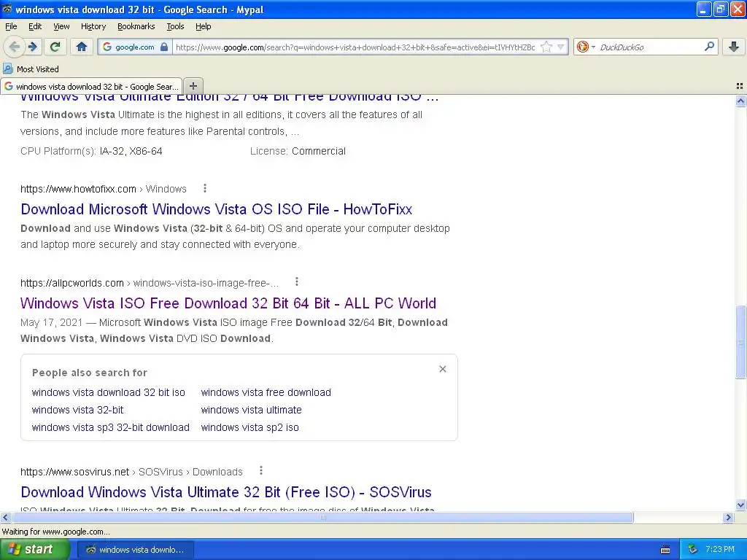Click the vertical scrollbar thumb
Image resolution: width=747 pixels, height=560 pixels.
click(x=740, y=342)
